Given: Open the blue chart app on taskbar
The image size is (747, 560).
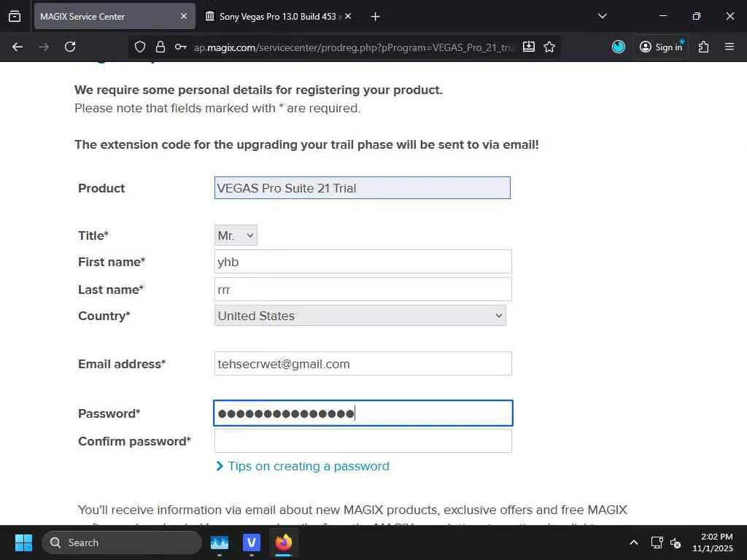Looking at the screenshot, I should coord(219,542).
